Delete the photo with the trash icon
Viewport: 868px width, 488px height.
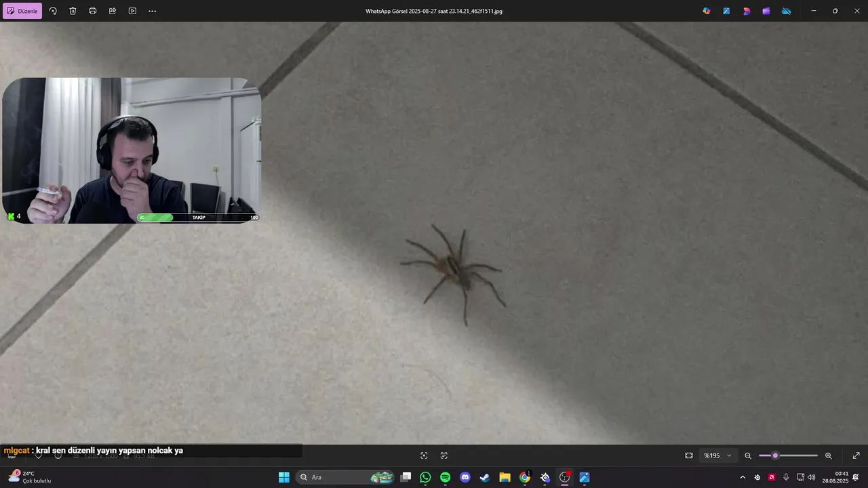(x=73, y=11)
